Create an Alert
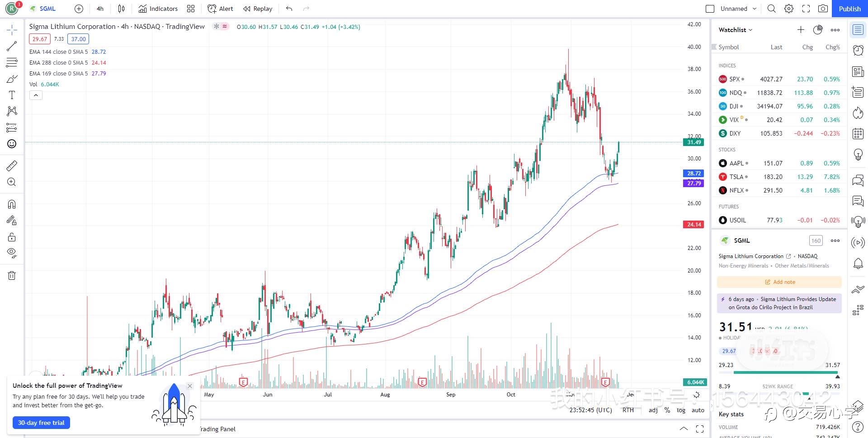 point(220,9)
